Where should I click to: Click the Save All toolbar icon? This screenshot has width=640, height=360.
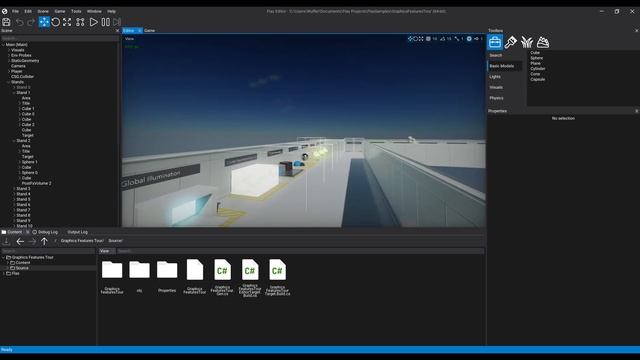click(x=6, y=22)
